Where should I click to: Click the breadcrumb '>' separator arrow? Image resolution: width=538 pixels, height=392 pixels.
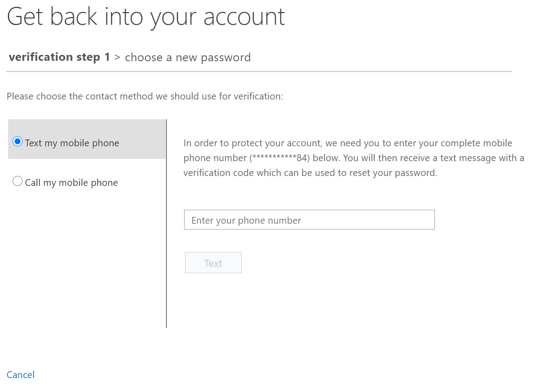click(118, 57)
